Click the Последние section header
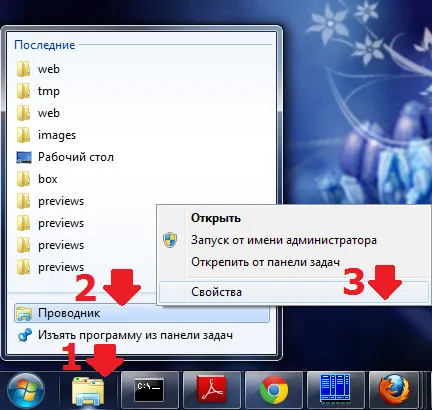 [x=45, y=45]
